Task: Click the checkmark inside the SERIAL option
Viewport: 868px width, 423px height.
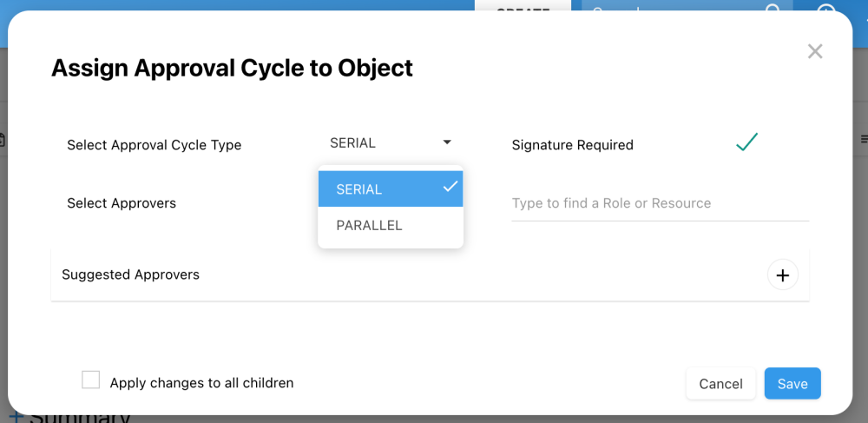Action: (x=450, y=187)
